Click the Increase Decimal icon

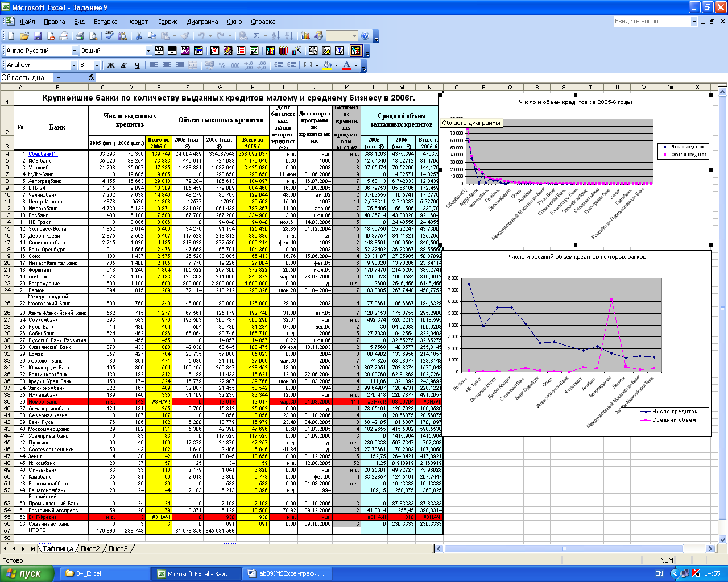(248, 65)
